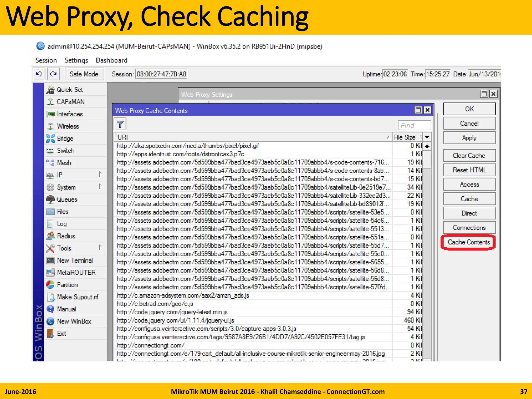Open the Bridge menu icon
Viewport: 532px width, 399px height.
(50, 138)
